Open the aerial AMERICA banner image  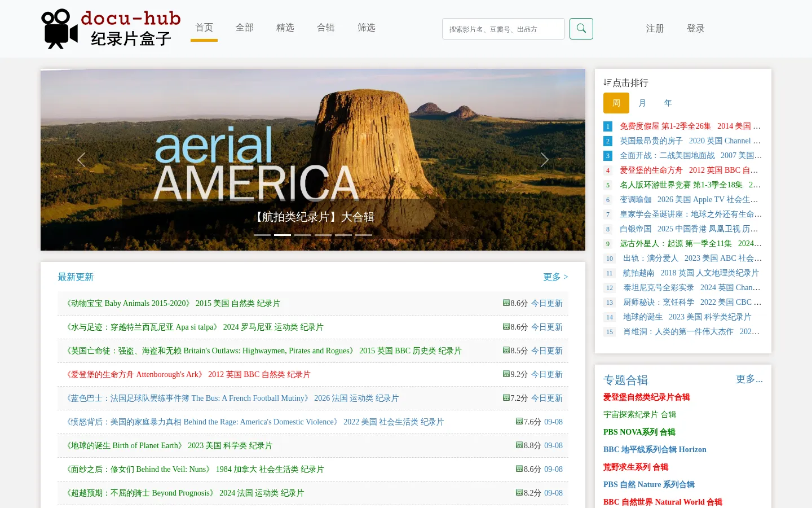[313, 160]
